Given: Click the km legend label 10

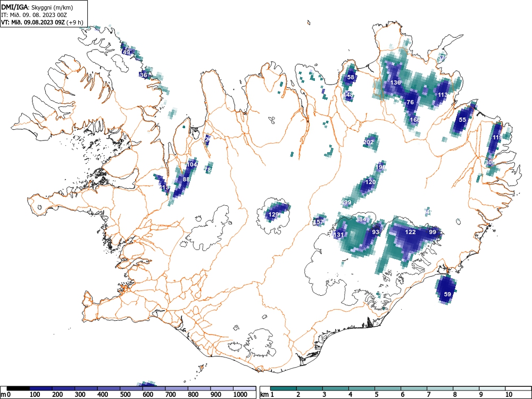Looking at the screenshot, I should tap(509, 394).
